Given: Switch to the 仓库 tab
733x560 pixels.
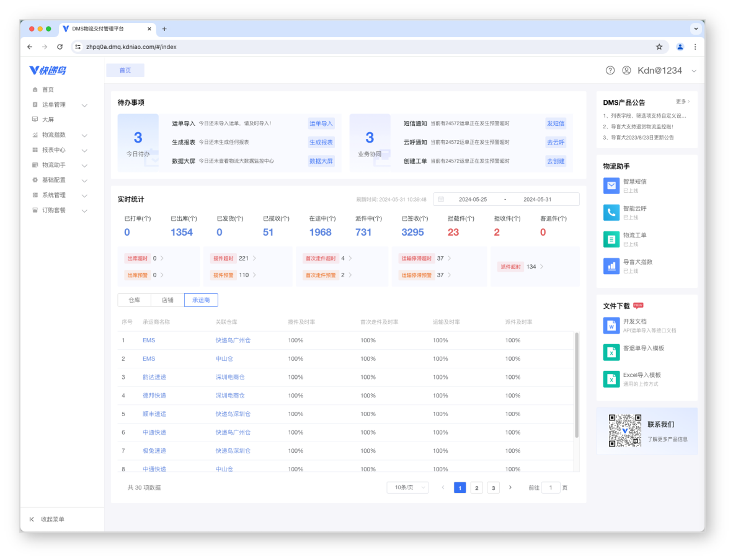Looking at the screenshot, I should (x=135, y=300).
